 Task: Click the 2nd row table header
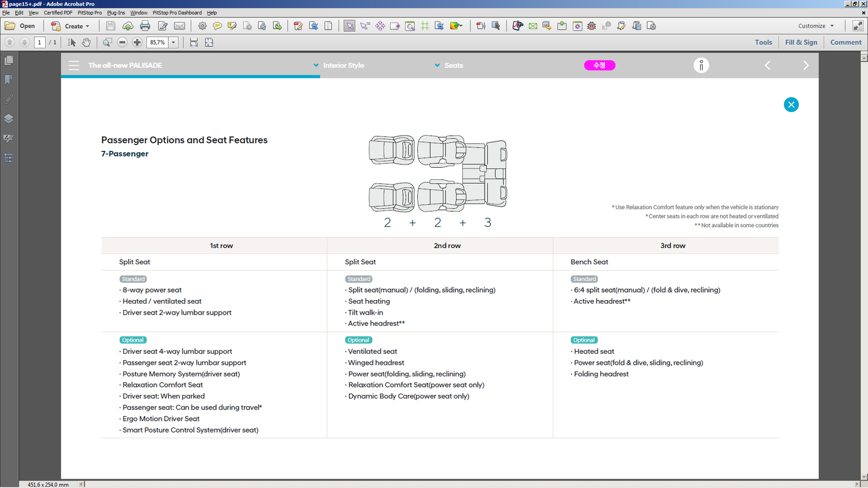(447, 246)
